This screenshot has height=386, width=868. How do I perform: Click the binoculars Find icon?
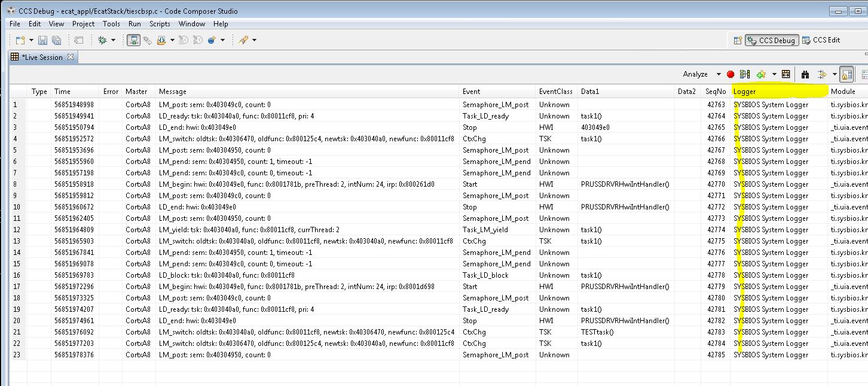pos(805,74)
